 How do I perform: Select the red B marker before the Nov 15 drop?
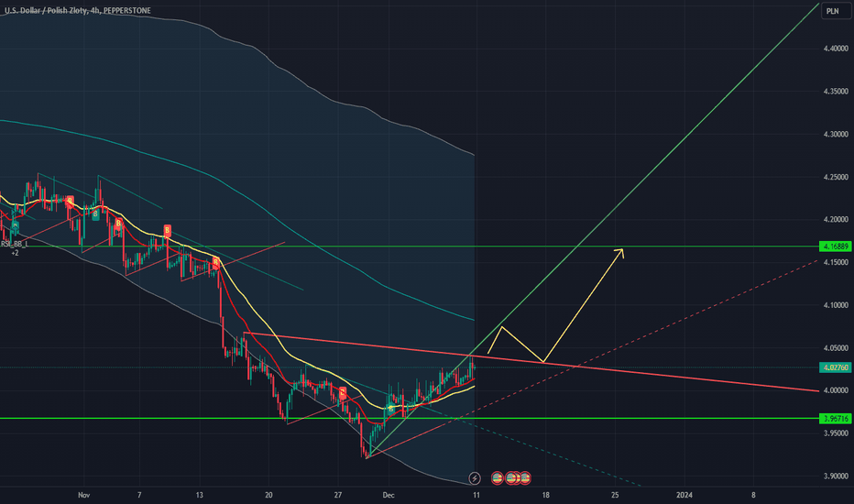(215, 263)
